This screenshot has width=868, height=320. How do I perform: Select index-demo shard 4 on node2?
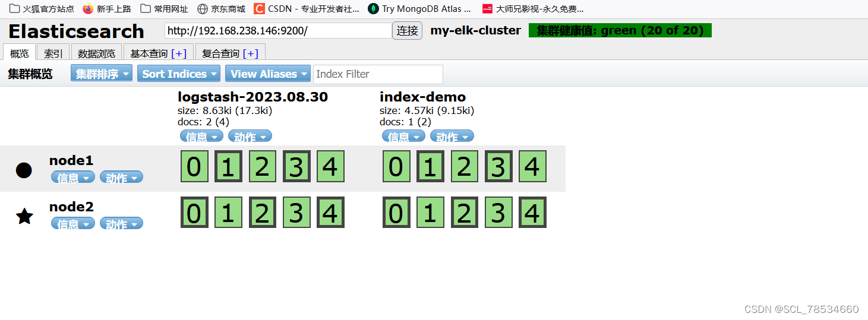coord(532,213)
